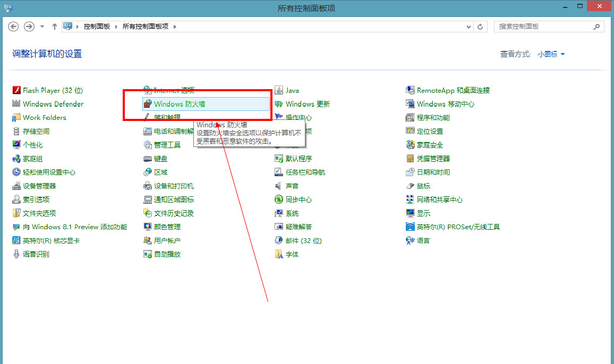Viewport: 614px width, 364px height.
Task: Open the 邮件 (32 位) link
Action: [x=303, y=240]
